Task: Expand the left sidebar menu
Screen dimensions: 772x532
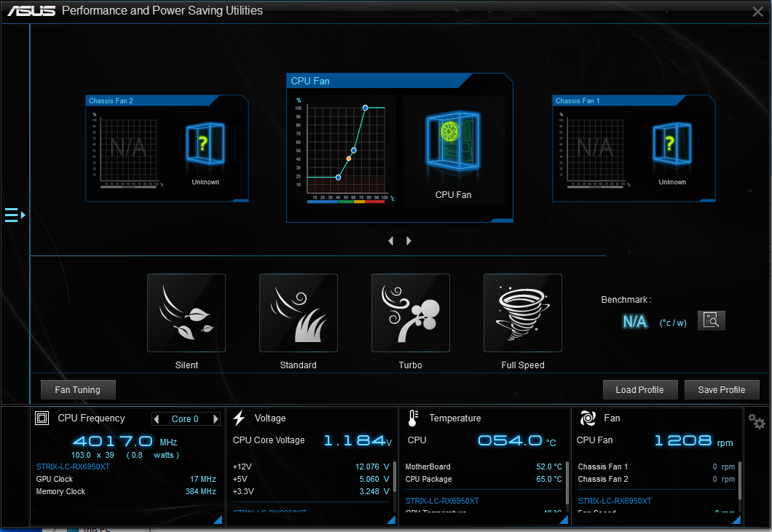Action: (14, 215)
